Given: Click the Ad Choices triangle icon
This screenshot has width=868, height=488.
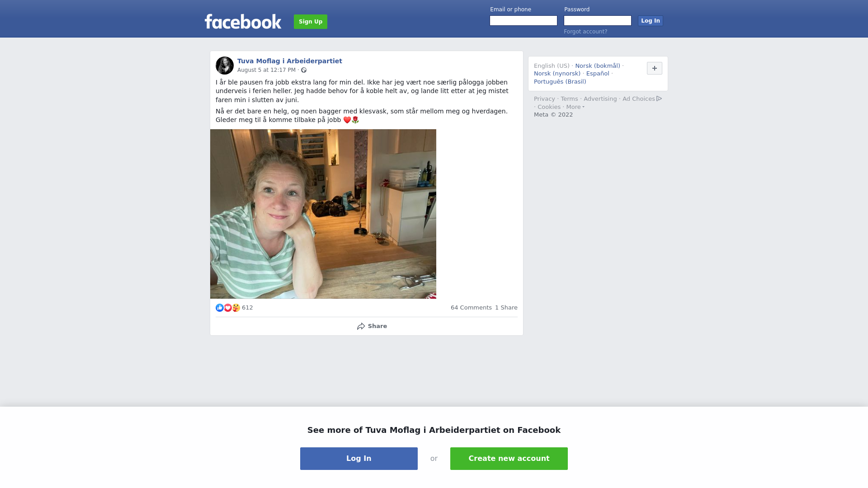Looking at the screenshot, I should click(659, 99).
